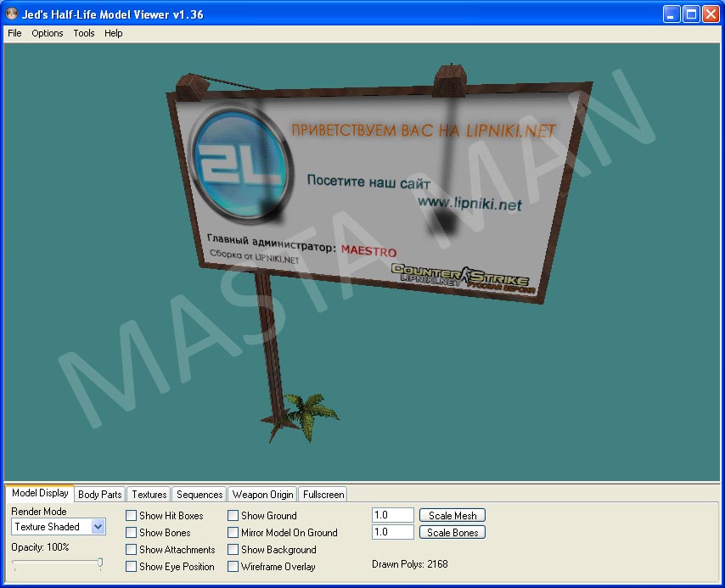Switch to the Body Parts tab
725x588 pixels.
coord(100,494)
